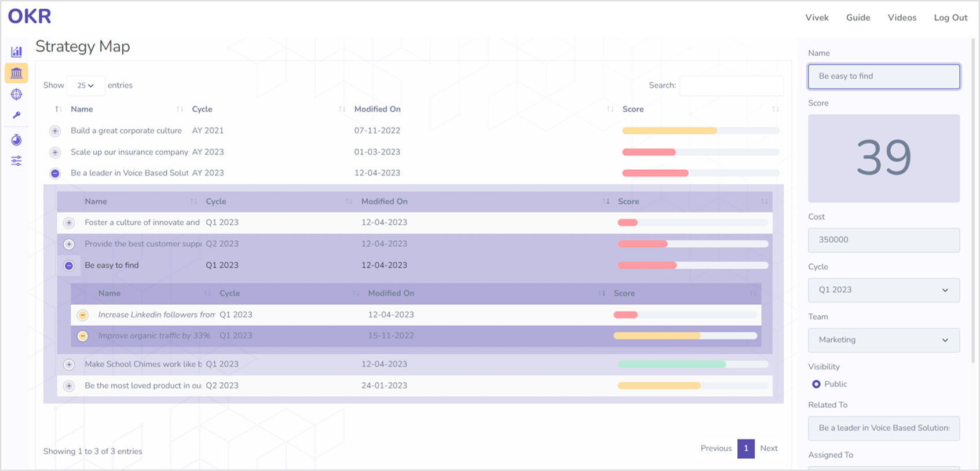Click the right panel vertical scrollbar

tap(974, 200)
